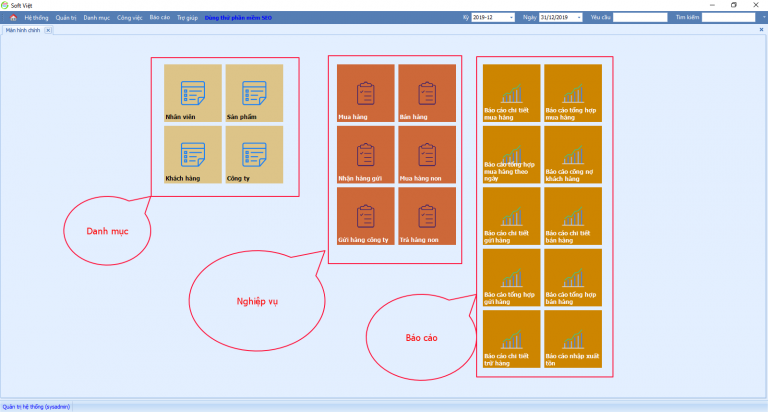This screenshot has height=412, width=768.
Task: Minimize the Soft Việt window
Action: (712, 5)
